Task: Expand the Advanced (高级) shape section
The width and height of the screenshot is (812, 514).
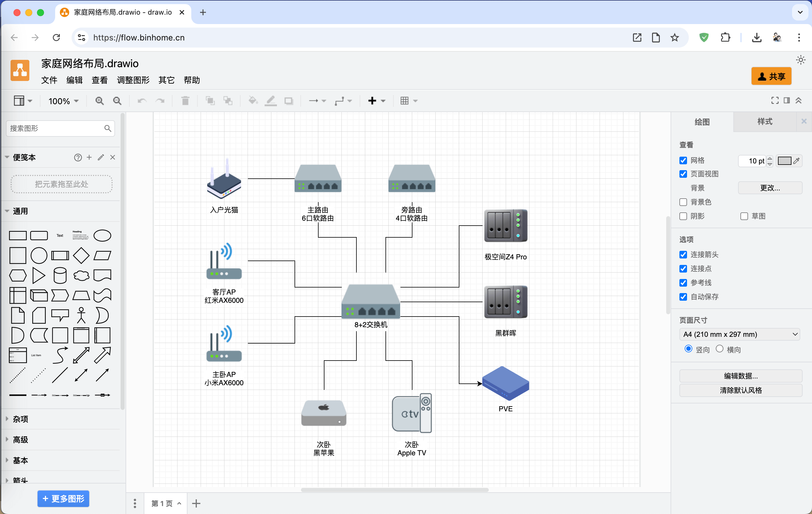Action: pyautogui.click(x=61, y=440)
